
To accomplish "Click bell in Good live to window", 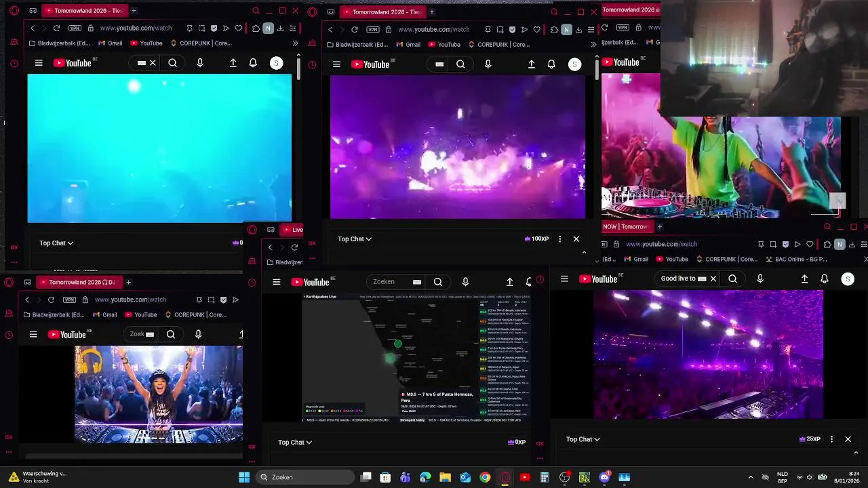I will point(825,279).
